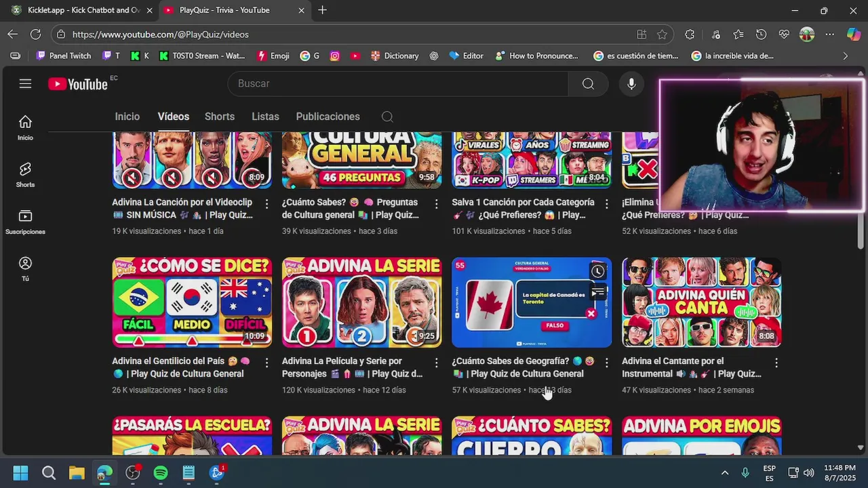
Task: Options menu for Preguntas de Cultura general video
Action: (436, 204)
